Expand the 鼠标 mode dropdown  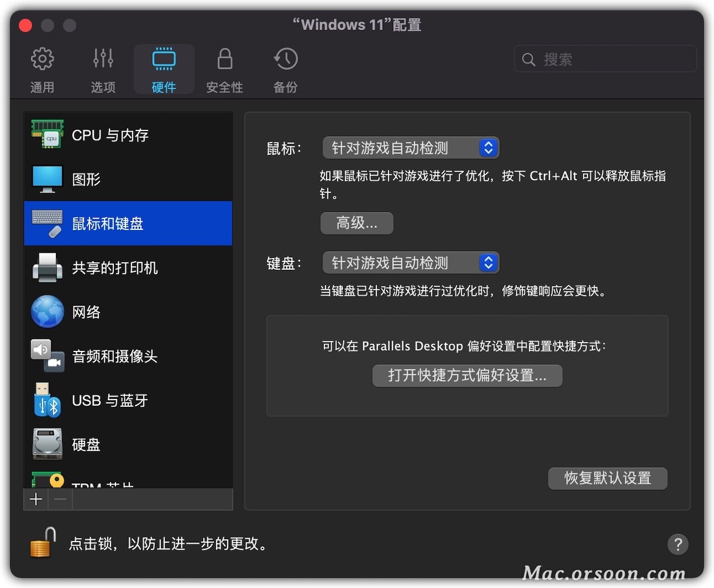pos(411,148)
